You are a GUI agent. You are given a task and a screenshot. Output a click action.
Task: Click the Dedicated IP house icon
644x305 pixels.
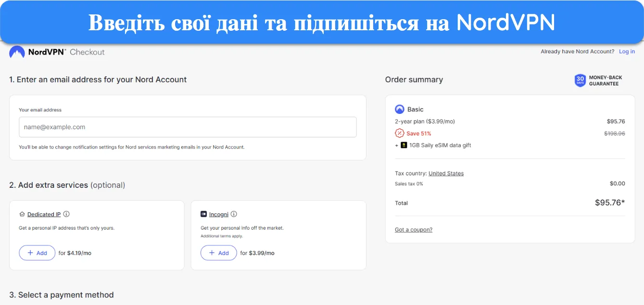(22, 214)
